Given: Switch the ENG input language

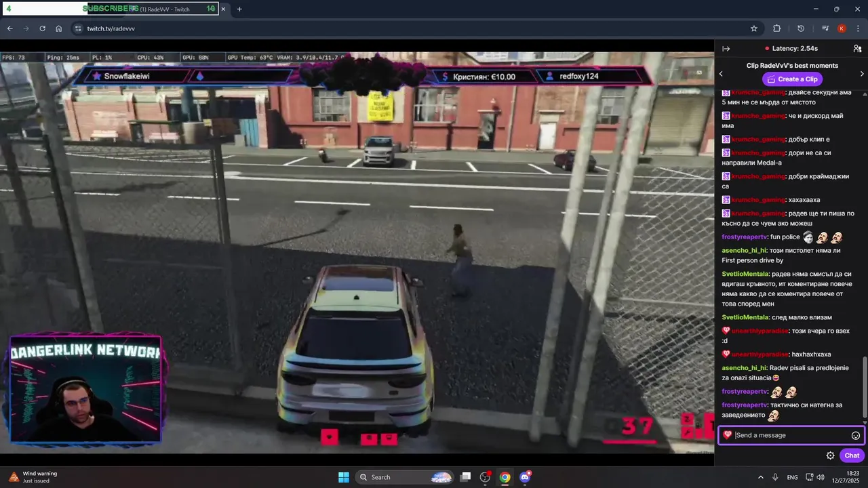Looking at the screenshot, I should tap(792, 477).
